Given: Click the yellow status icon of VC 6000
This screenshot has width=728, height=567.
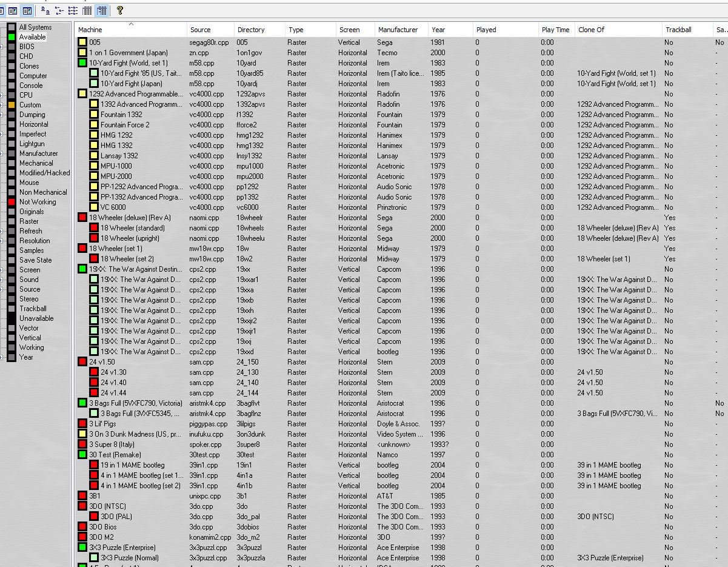Looking at the screenshot, I should (94, 207).
